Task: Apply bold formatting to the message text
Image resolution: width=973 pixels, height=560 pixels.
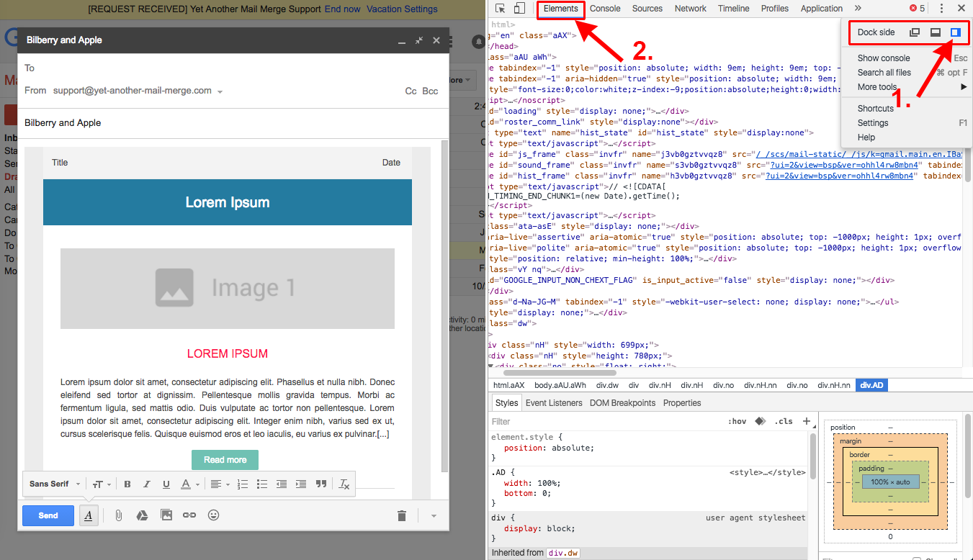Action: click(127, 484)
